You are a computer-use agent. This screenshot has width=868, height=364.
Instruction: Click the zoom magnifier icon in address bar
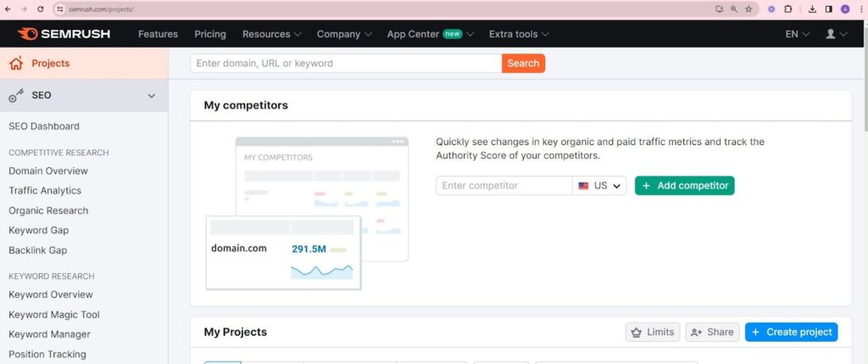pos(734,9)
